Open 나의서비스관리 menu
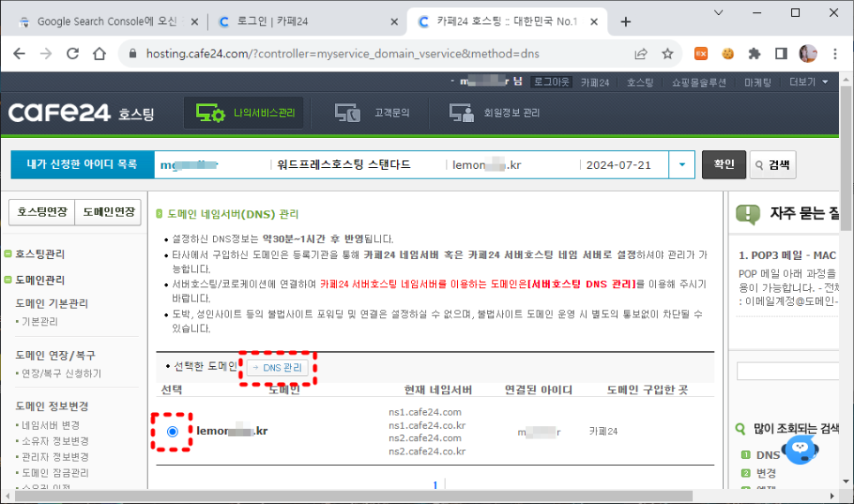 244,113
